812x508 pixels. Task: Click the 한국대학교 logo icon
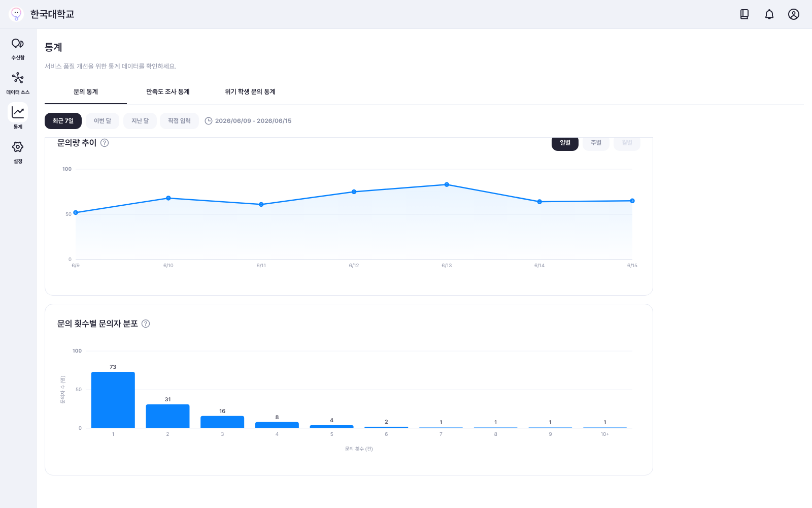coord(16,14)
